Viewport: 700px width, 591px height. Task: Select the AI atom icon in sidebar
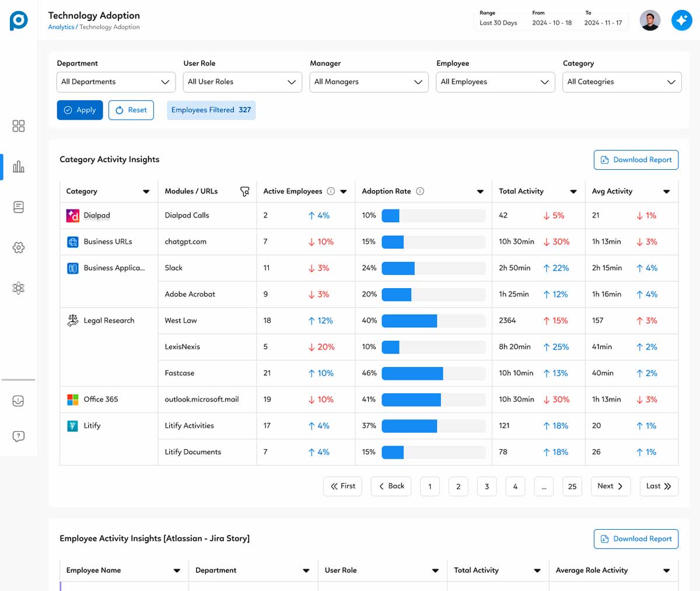[18, 288]
